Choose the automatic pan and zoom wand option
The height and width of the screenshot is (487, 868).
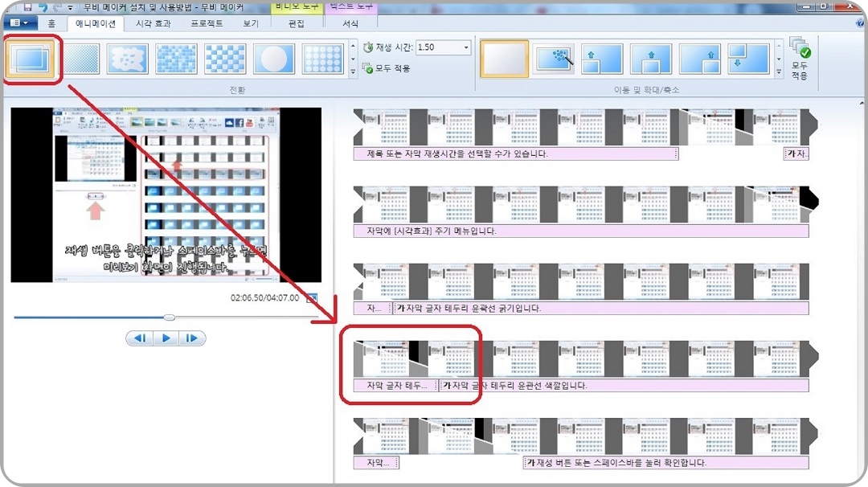(554, 59)
